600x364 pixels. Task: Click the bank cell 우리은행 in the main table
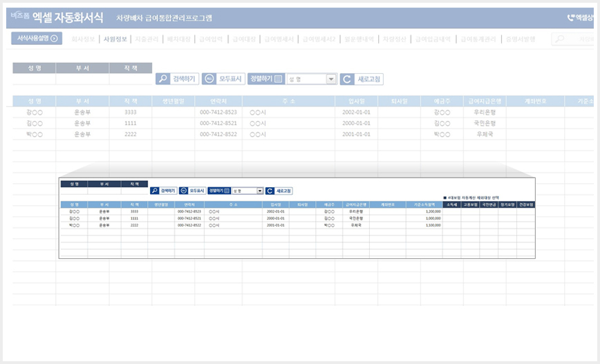pos(485,112)
